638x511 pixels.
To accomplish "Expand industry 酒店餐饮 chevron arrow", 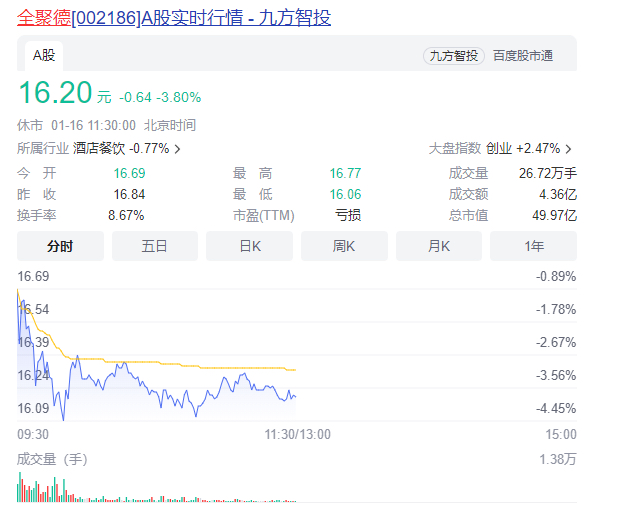I will 178,149.
